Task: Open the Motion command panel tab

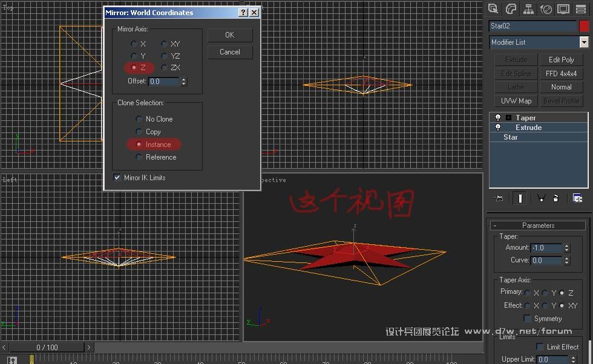Action: coord(546,8)
